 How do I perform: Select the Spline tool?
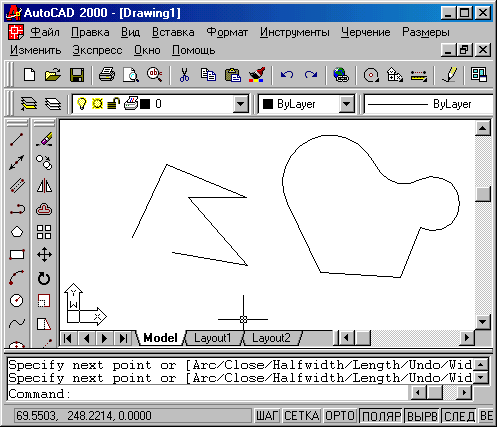tap(17, 323)
